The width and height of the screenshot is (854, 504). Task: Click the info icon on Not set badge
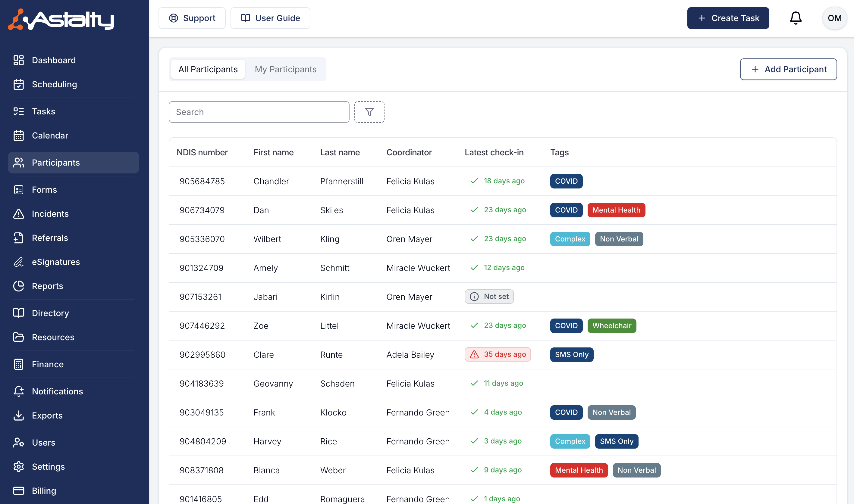tap(474, 297)
